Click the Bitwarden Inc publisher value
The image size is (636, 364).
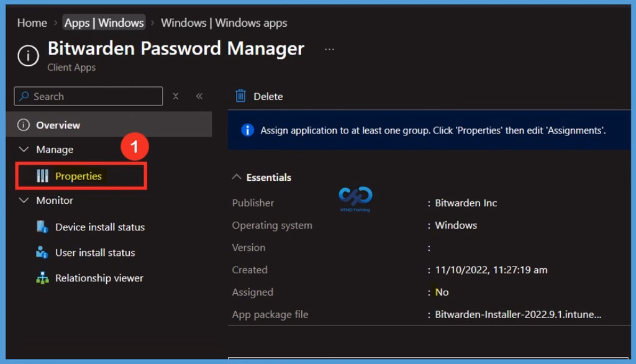click(466, 202)
